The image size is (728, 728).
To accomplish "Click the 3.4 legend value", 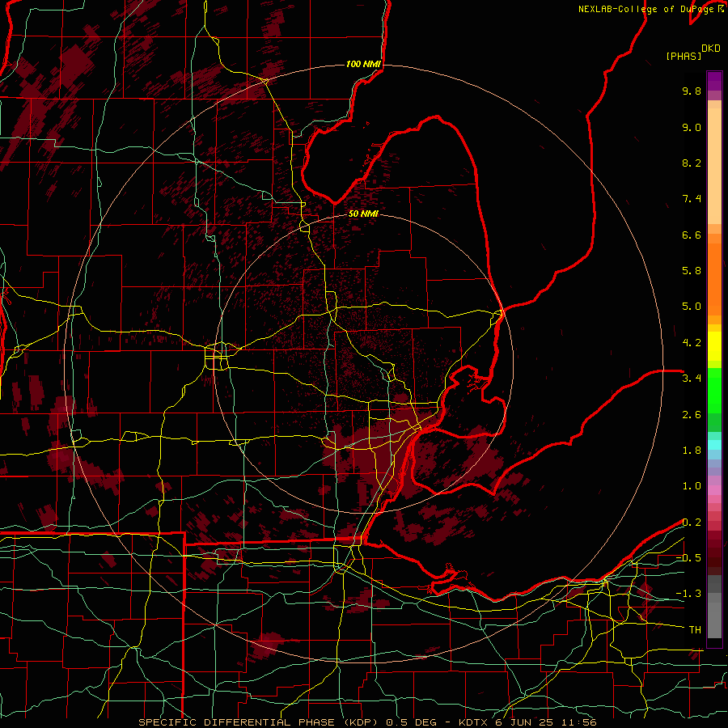I will 692,379.
